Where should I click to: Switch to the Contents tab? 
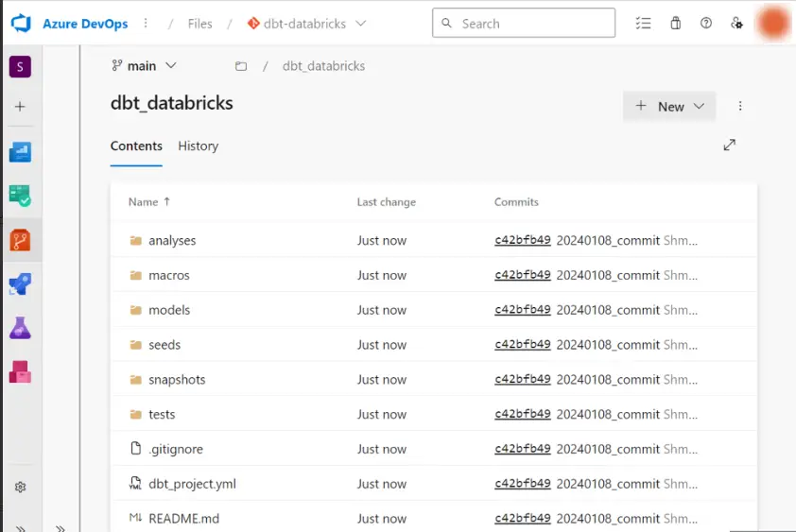[x=136, y=146]
